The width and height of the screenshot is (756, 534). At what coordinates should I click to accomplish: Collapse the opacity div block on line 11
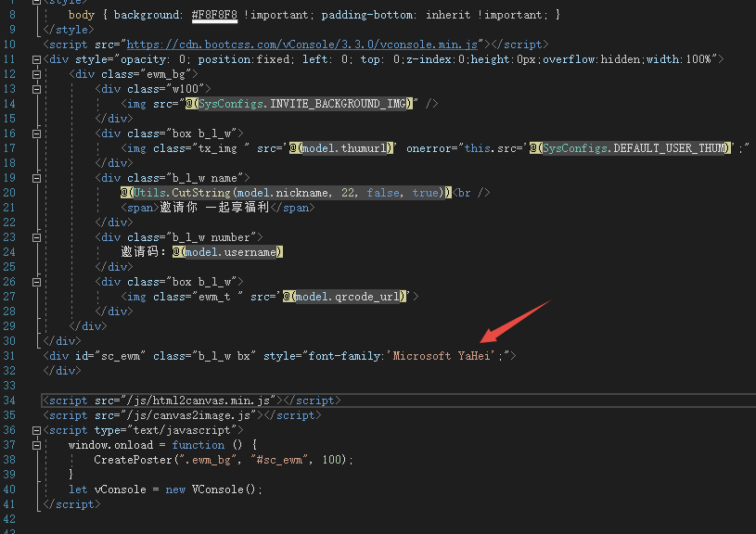[x=36, y=59]
